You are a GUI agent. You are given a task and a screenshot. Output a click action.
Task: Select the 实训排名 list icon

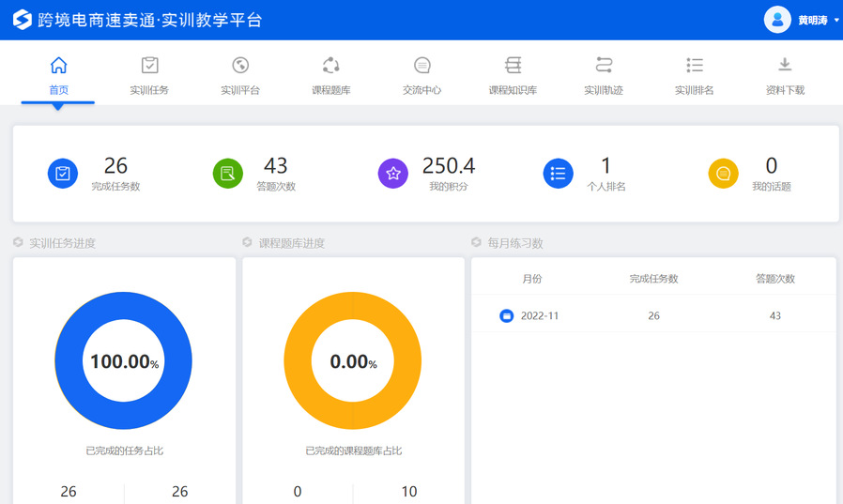click(x=695, y=65)
